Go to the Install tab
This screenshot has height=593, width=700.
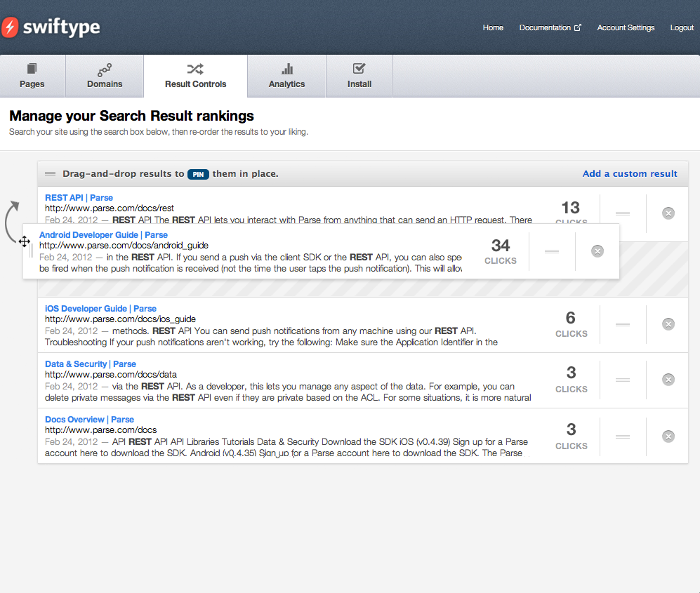(x=359, y=76)
